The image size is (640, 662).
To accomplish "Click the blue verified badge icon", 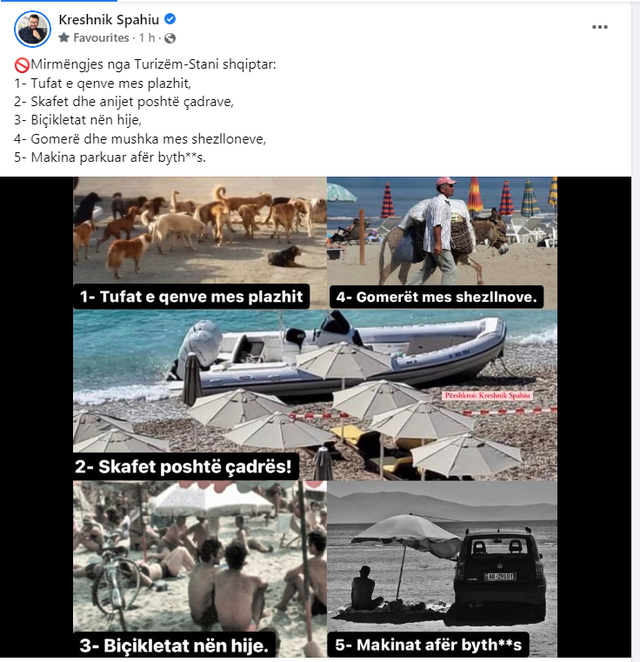I will coord(170,19).
